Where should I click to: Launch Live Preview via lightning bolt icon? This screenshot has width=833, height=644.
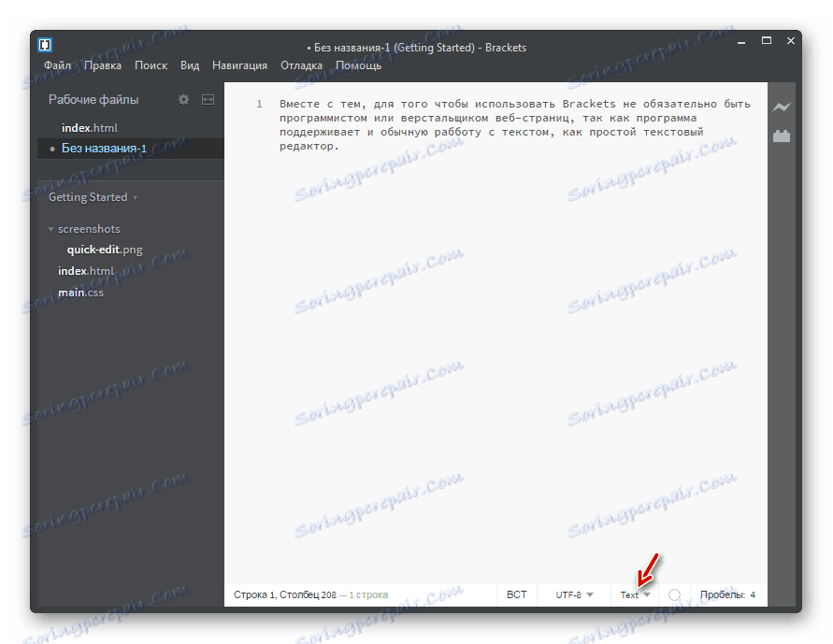pyautogui.click(x=782, y=107)
